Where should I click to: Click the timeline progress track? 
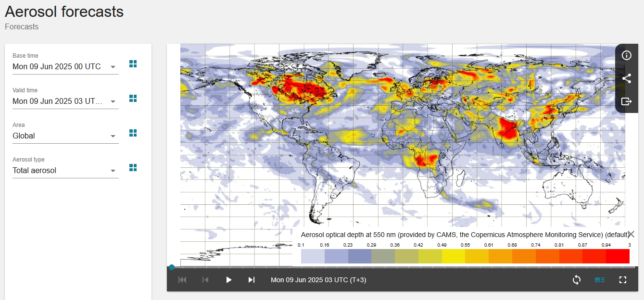click(404, 267)
